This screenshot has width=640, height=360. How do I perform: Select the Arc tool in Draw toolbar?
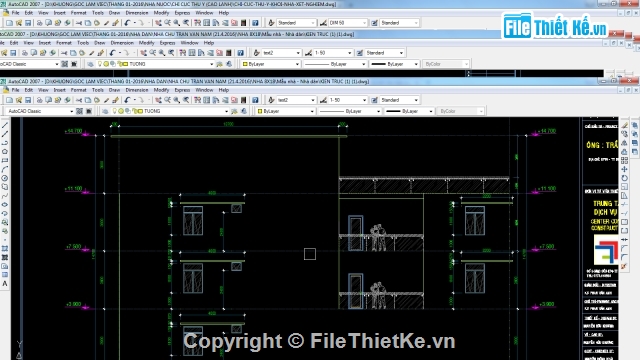pos(5,169)
